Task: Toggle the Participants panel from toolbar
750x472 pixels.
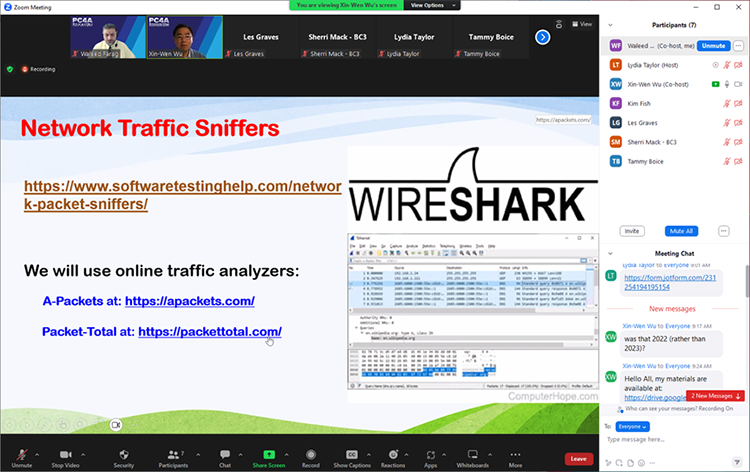Action: [x=173, y=458]
